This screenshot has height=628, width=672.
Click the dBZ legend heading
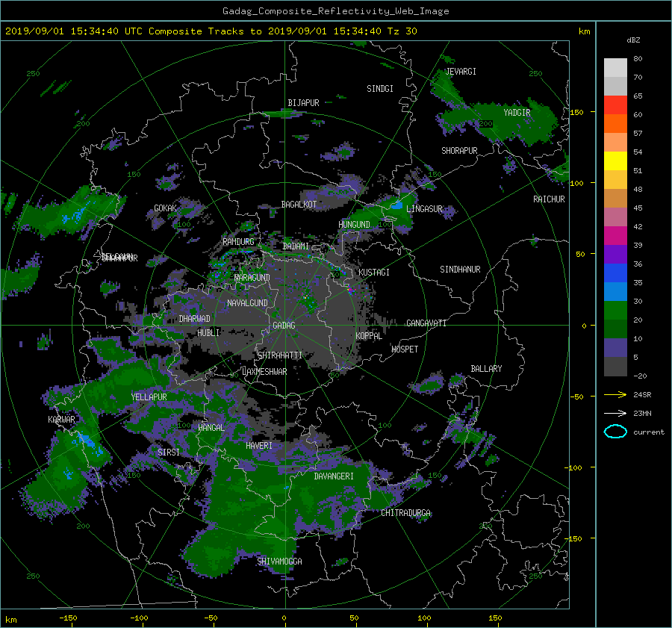pos(633,40)
